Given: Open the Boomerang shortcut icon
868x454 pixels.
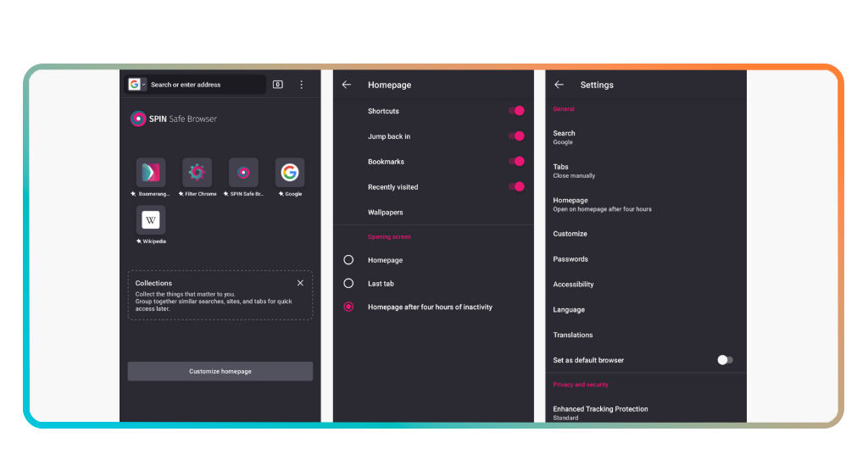Looking at the screenshot, I should 151,172.
